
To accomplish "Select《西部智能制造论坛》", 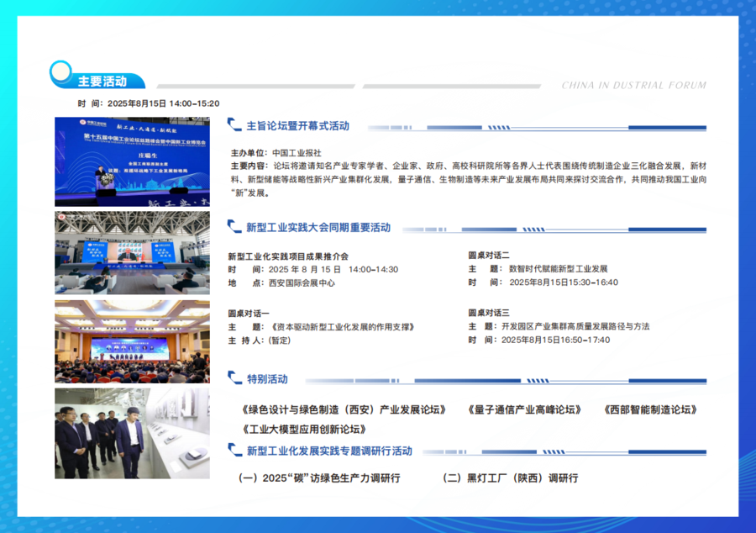I will (x=650, y=410).
